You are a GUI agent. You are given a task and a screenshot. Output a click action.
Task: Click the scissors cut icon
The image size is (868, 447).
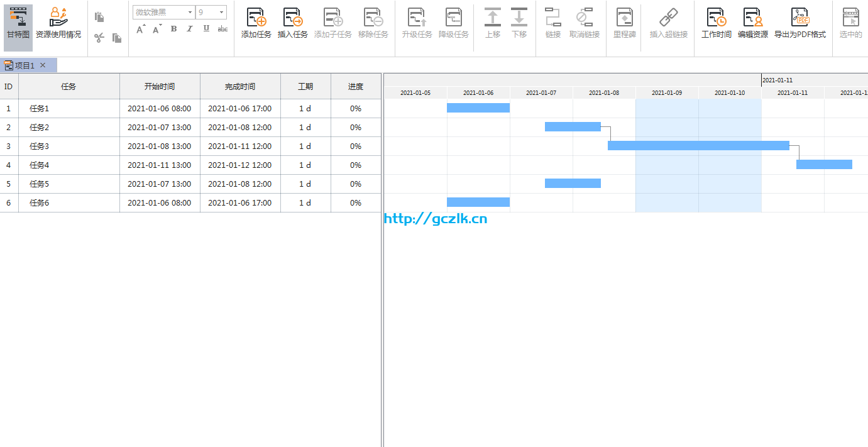coord(99,38)
